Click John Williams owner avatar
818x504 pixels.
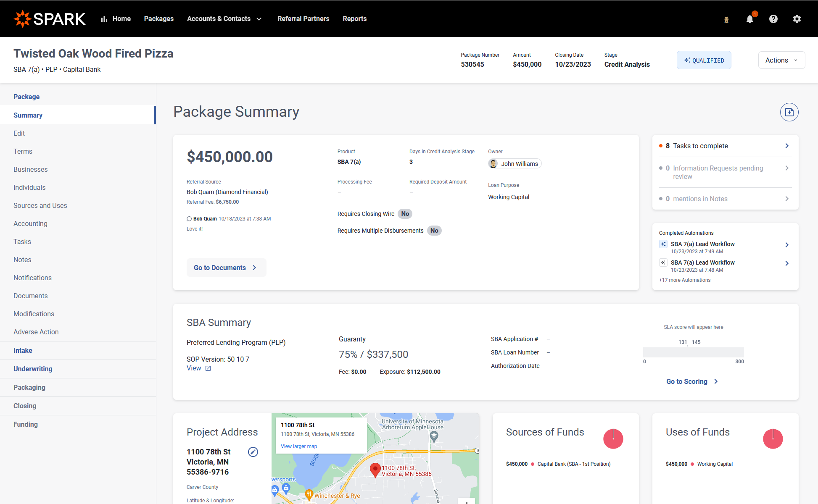[x=493, y=164]
